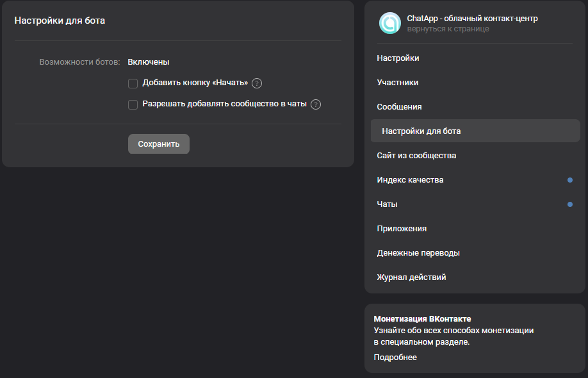Screen dimensions: 588x378
Task: Click help icon next to «Начать» button option
Action: (257, 83)
